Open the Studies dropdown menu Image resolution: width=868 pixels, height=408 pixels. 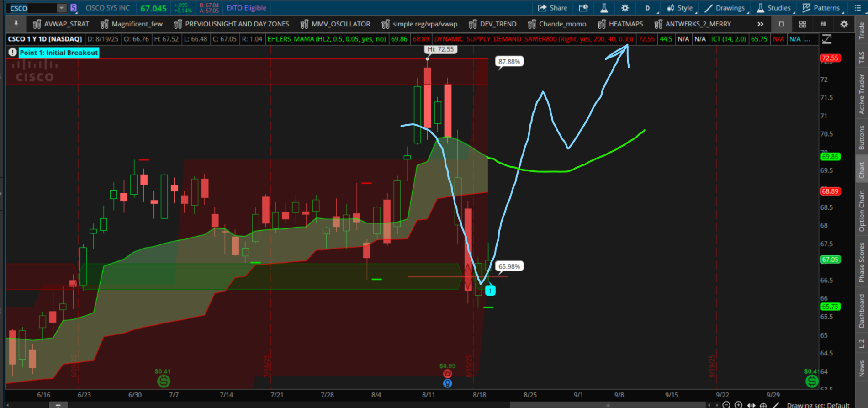click(x=774, y=8)
